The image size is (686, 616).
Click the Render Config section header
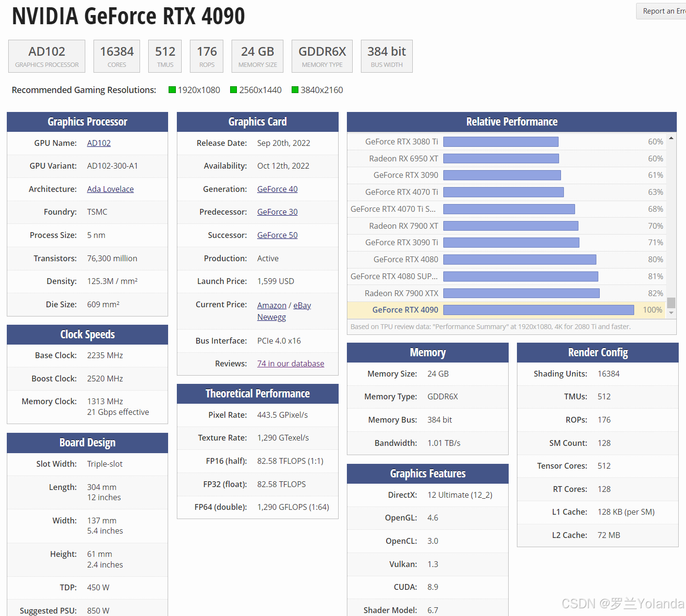coord(598,352)
